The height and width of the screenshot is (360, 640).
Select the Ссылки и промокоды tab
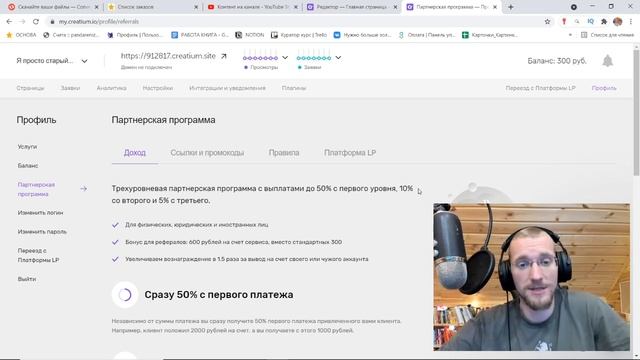click(207, 153)
